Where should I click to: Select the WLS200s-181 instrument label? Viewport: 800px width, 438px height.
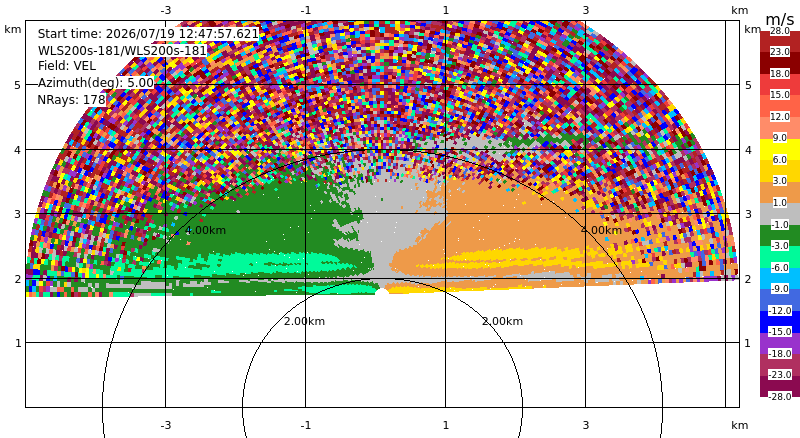pos(122,51)
